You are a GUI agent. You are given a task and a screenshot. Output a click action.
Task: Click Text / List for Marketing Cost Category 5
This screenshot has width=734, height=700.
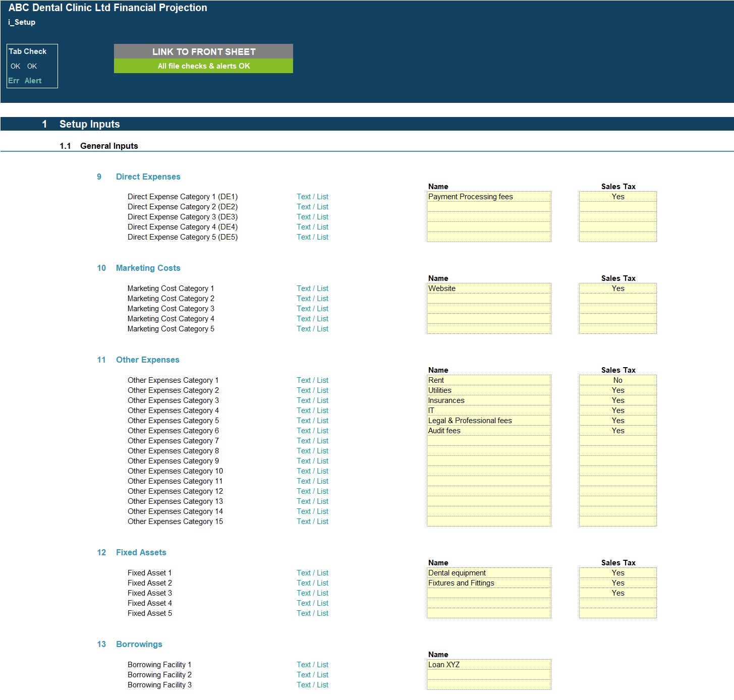(x=312, y=329)
